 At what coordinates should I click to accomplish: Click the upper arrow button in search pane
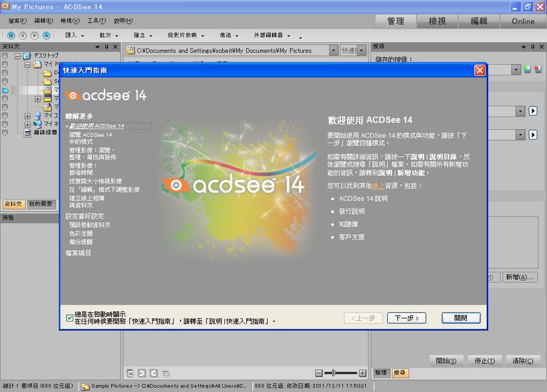[x=532, y=111]
